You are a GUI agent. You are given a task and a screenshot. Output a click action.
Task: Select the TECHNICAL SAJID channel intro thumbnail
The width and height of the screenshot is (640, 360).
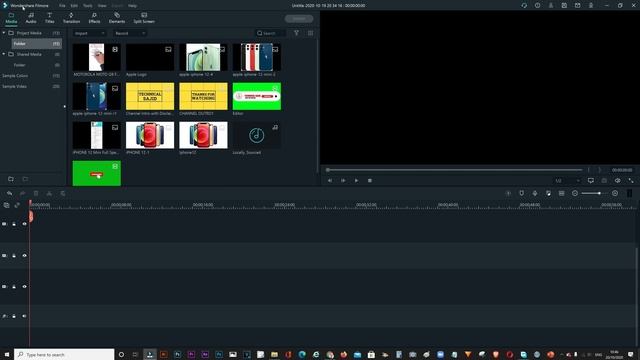pos(150,96)
